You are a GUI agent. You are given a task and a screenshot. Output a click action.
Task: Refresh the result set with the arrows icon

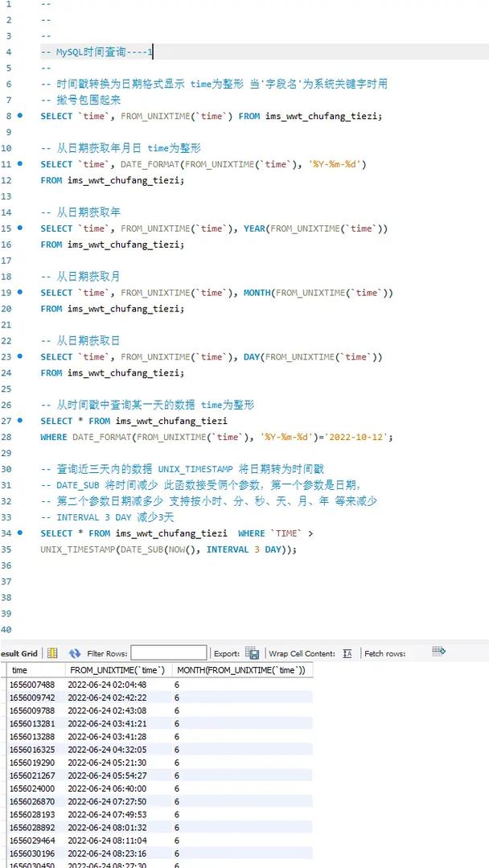point(75,653)
